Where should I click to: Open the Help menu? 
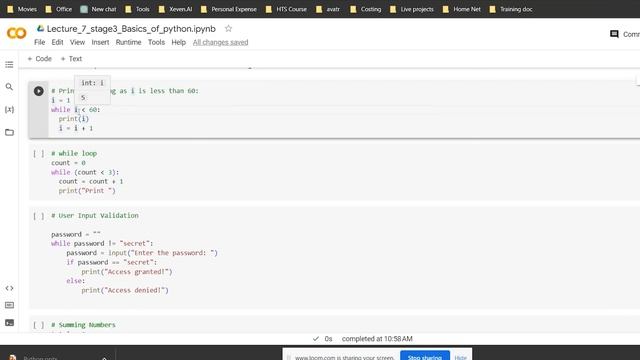tap(178, 42)
